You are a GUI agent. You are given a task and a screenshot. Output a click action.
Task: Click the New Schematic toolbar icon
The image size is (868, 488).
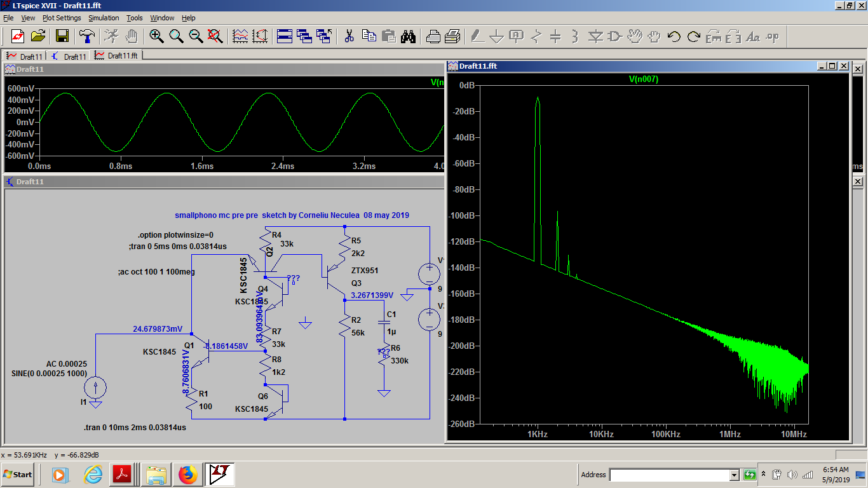click(x=17, y=36)
